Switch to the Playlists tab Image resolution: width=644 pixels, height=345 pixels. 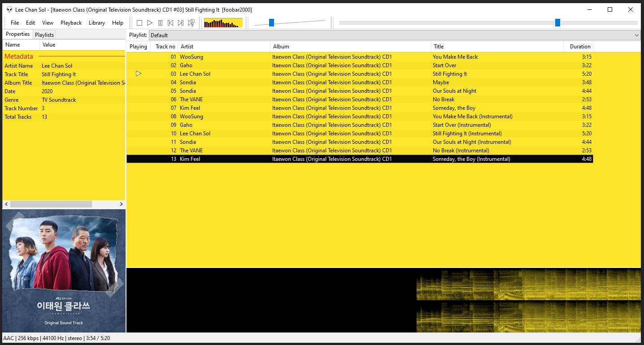coord(44,35)
